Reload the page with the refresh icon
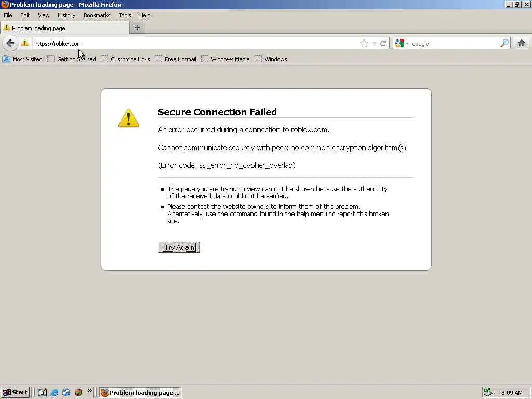The image size is (532, 399). click(x=383, y=44)
